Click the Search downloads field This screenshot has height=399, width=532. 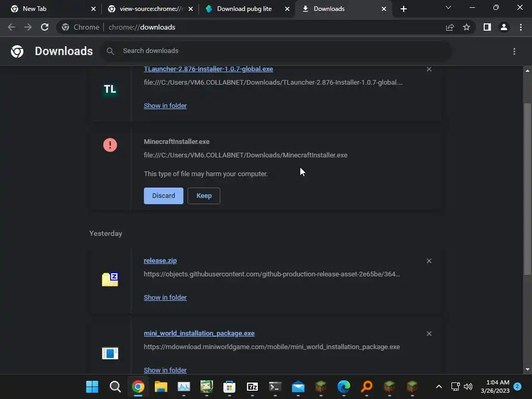tap(275, 51)
